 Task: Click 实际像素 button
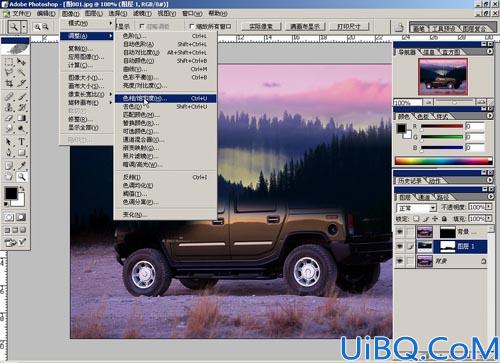(261, 26)
